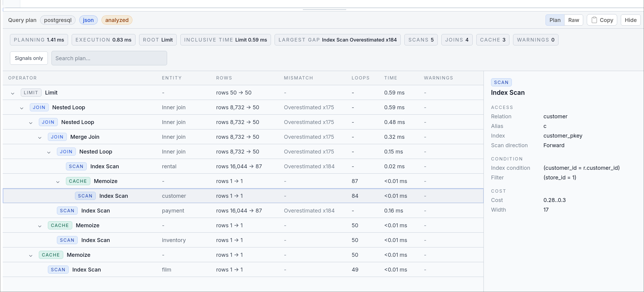Click the cost value 0.28..0.3
The height and width of the screenshot is (292, 644).
pyautogui.click(x=555, y=200)
